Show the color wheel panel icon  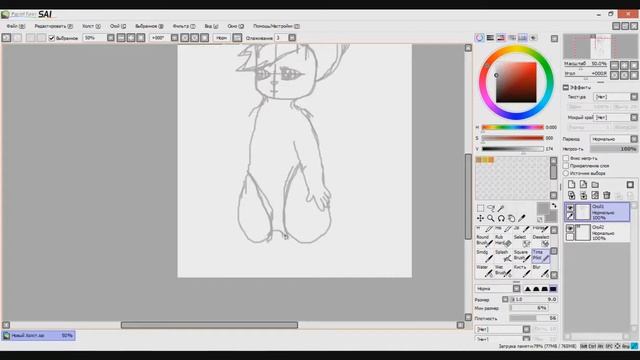click(x=480, y=38)
